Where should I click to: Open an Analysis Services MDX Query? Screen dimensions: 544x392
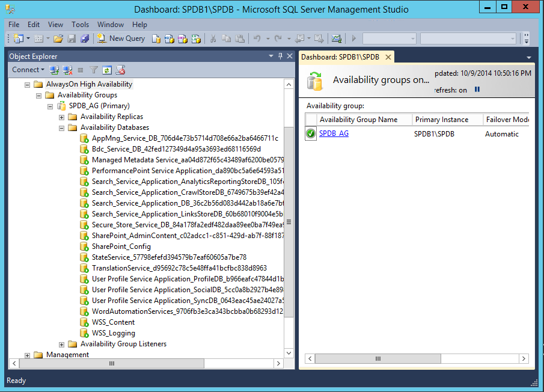(x=170, y=38)
